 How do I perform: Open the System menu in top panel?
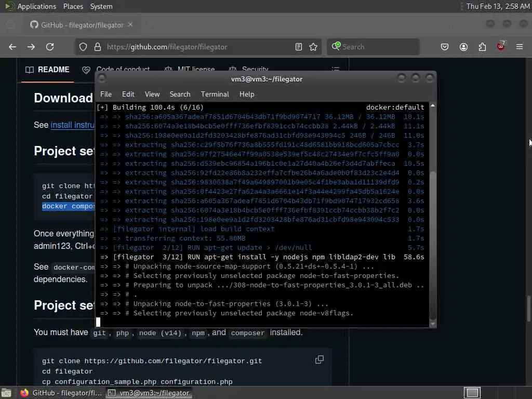pos(101,6)
